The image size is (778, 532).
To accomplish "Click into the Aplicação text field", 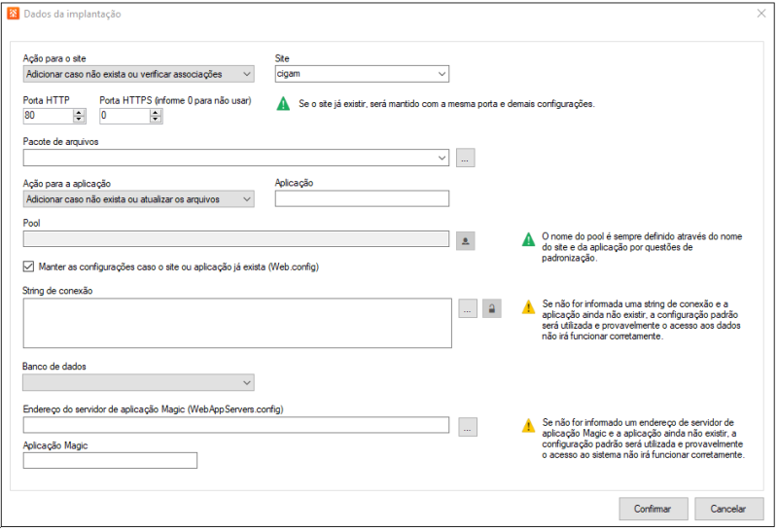I will 362,199.
